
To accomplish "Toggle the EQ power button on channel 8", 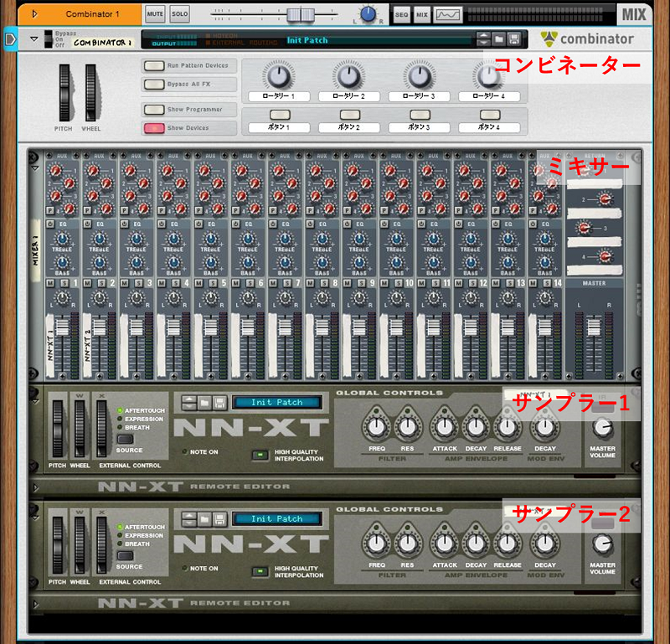I will coord(310,224).
